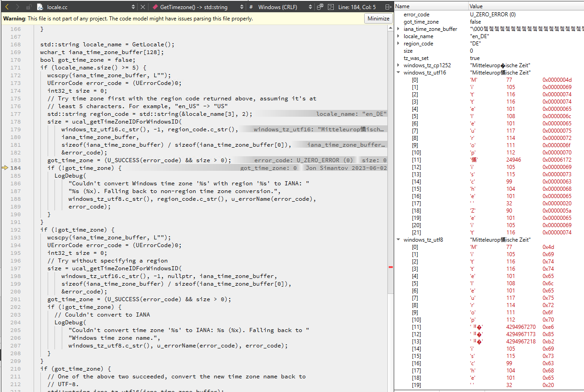Click the navigate forward arrow icon
Screen dimensions: 584x392
coord(16,7)
